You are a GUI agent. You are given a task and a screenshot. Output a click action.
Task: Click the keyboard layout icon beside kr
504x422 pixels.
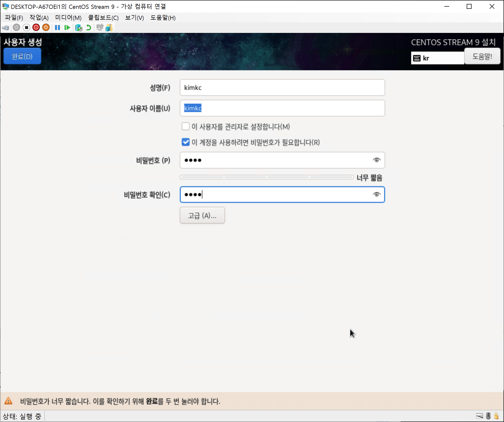tap(417, 58)
